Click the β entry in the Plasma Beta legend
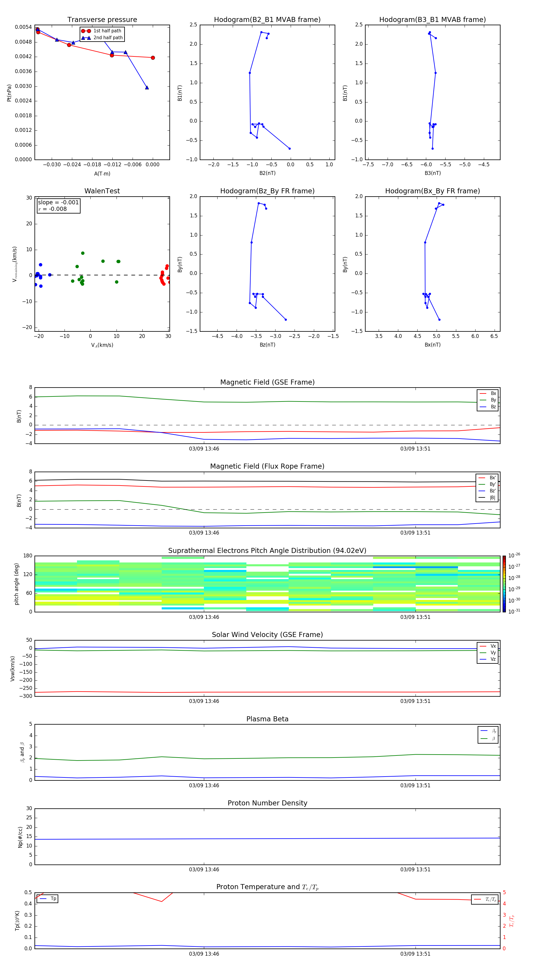This screenshot has width=535, height=980. (x=488, y=739)
